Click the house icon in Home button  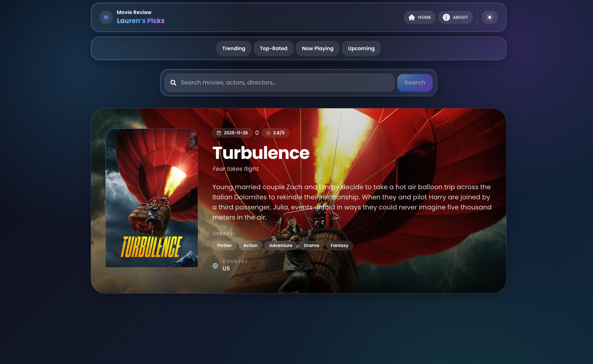point(411,17)
